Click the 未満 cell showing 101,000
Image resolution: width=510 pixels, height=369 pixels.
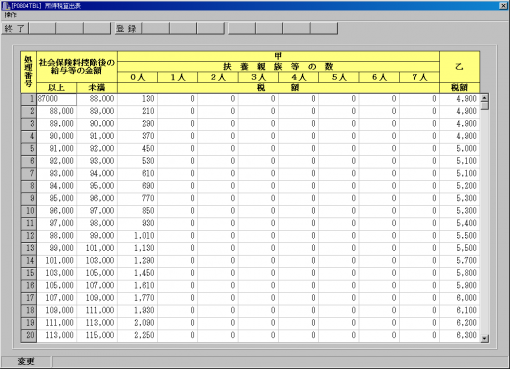tap(97, 248)
